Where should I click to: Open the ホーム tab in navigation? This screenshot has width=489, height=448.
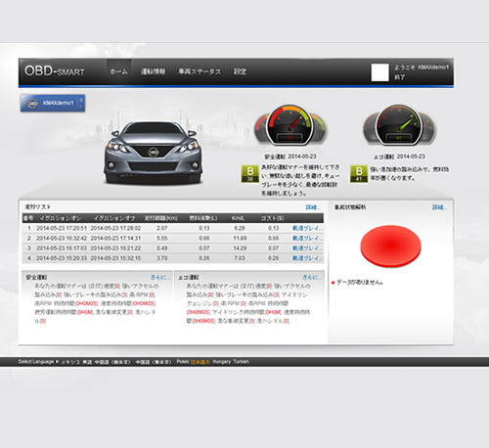pos(118,71)
